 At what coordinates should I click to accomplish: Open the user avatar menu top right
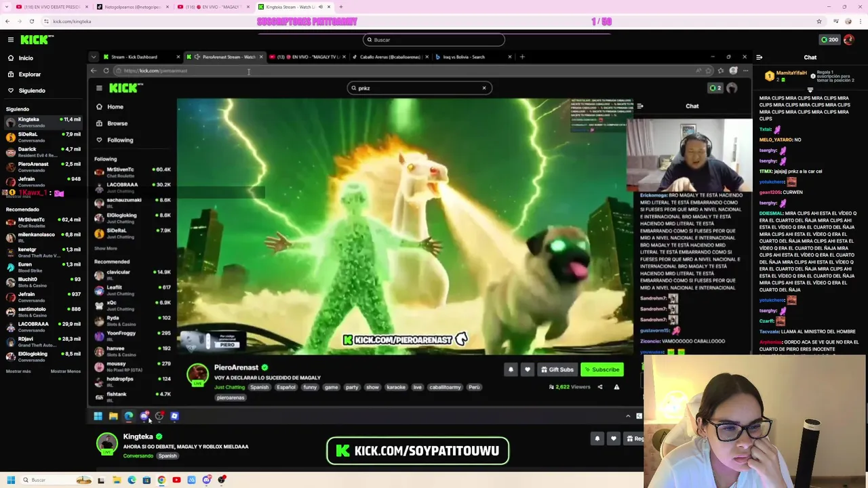coord(849,40)
